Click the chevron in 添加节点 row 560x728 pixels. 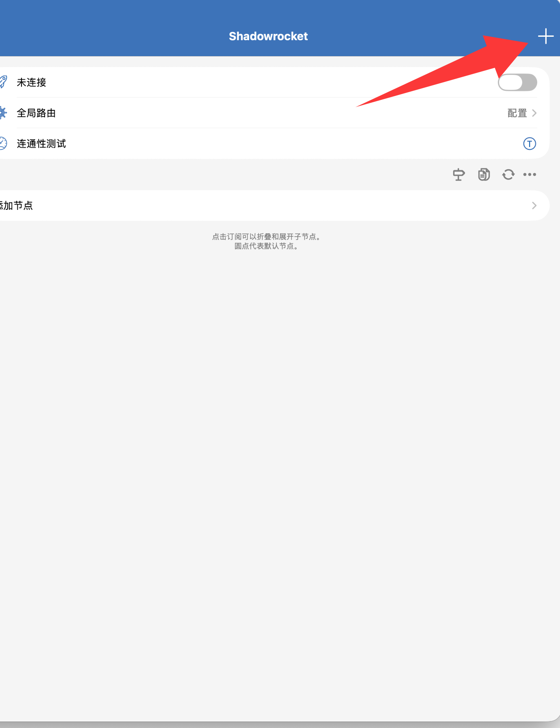(x=534, y=205)
